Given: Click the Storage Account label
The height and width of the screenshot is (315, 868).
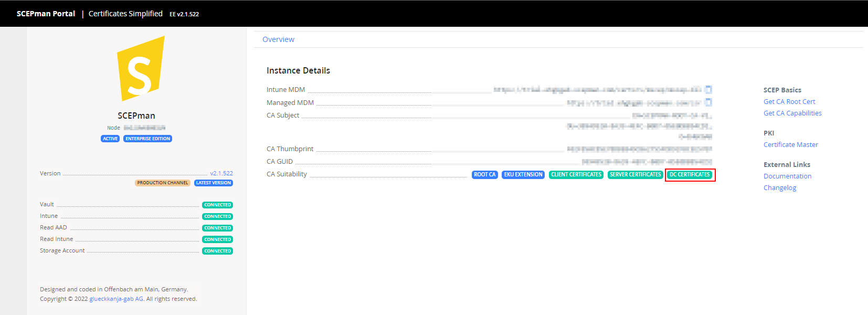Looking at the screenshot, I should [62, 251].
